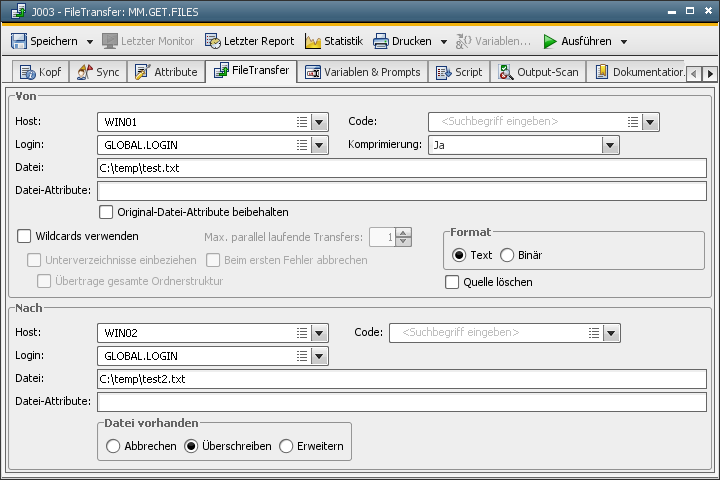The width and height of the screenshot is (720, 480).
Task: Open the Attribute tab
Action: coord(166,72)
